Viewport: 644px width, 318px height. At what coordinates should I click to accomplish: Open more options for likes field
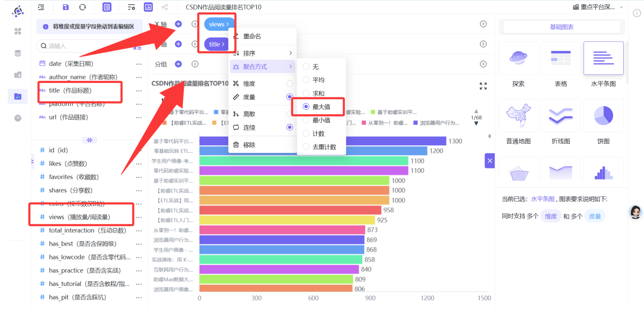click(139, 164)
